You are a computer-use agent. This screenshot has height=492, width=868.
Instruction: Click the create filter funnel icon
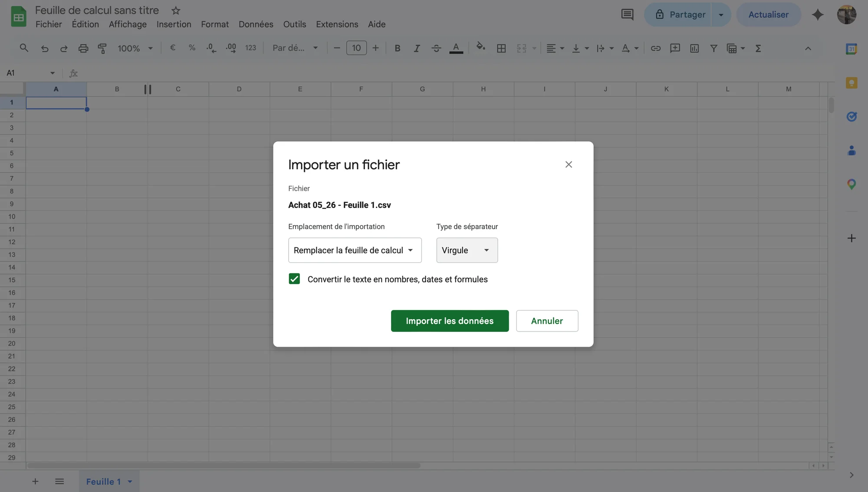pos(713,48)
